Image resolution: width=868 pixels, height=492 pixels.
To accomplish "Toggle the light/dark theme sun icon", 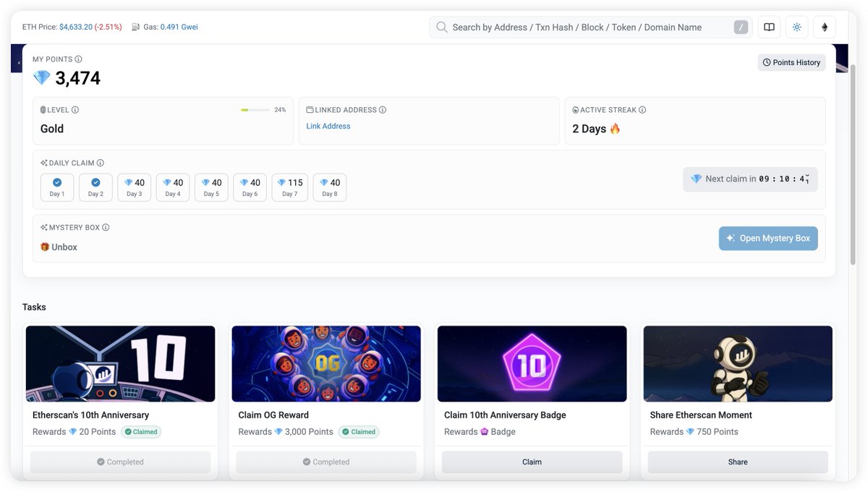I will click(797, 27).
